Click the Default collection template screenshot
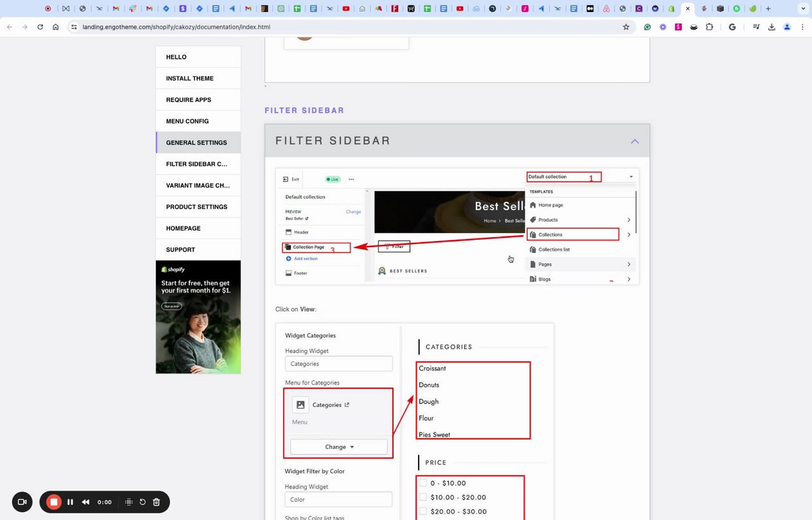Viewport: 812px width, 520px height. [x=457, y=226]
